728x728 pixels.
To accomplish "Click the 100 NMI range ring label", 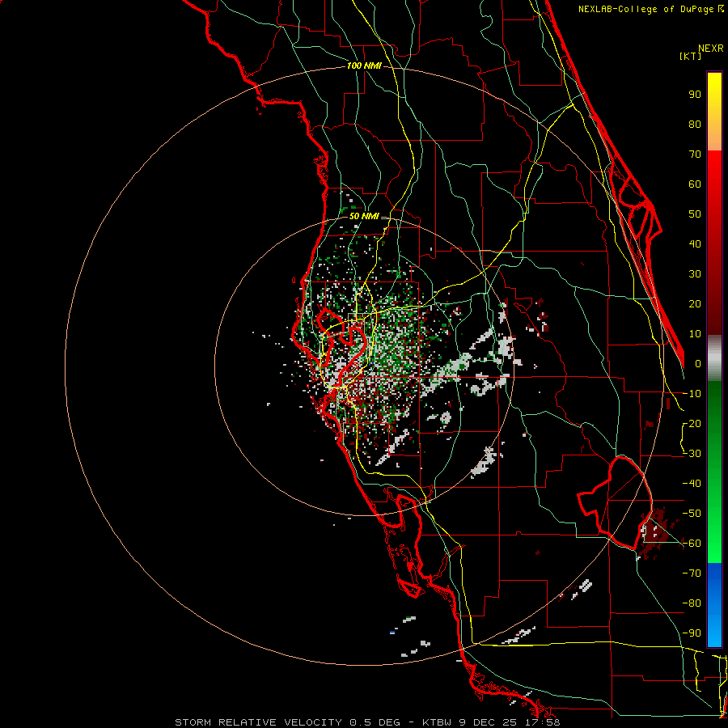I will 364,66.
